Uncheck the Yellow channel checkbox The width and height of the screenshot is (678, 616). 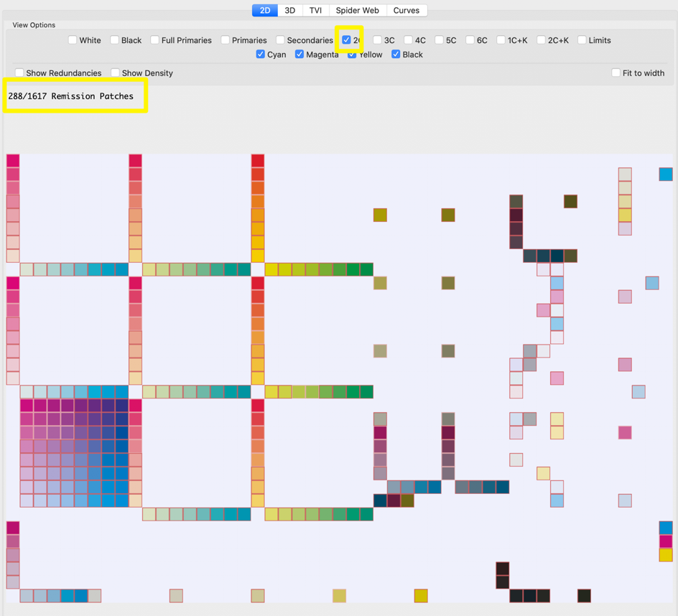(x=352, y=55)
